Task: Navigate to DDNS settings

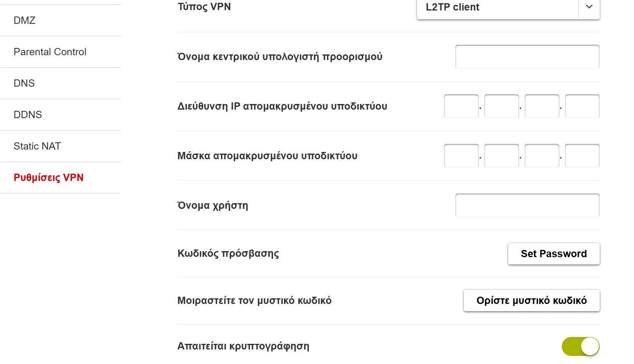Action: tap(28, 114)
